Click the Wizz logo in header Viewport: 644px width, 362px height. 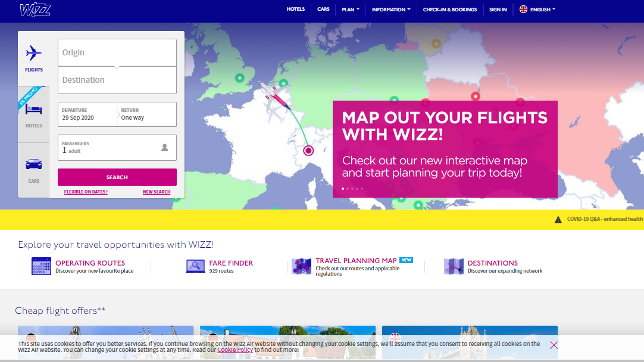(x=35, y=10)
